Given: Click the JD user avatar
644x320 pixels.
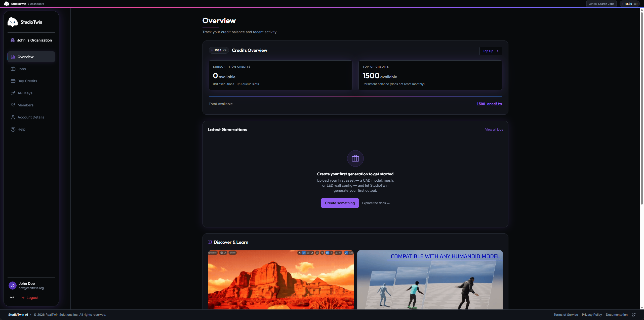Looking at the screenshot, I should 13,286.
